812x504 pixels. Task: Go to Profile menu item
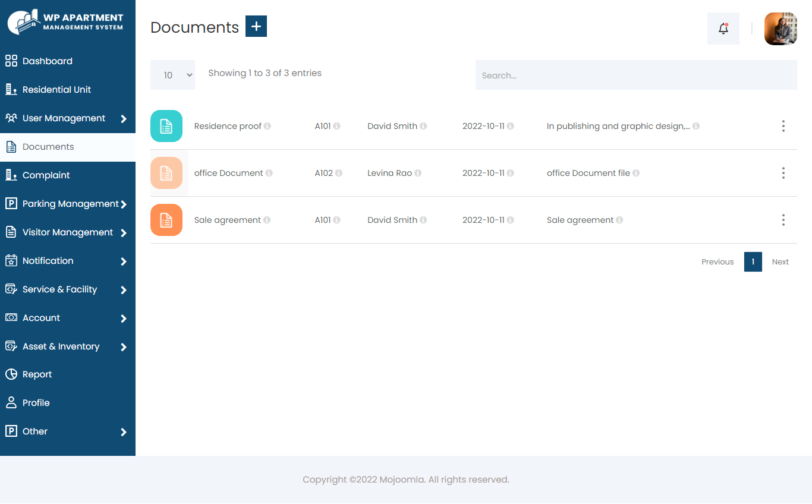pyautogui.click(x=68, y=403)
